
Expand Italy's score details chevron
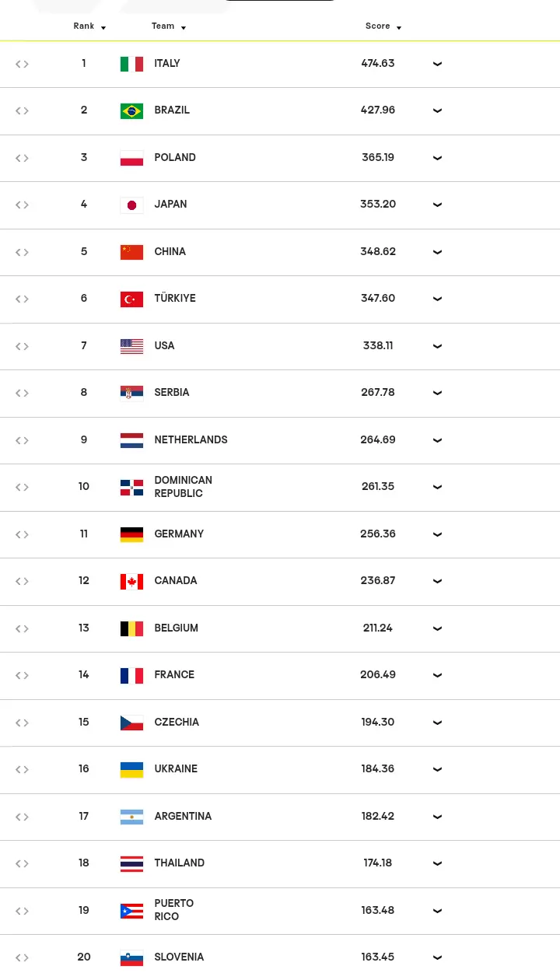point(437,64)
